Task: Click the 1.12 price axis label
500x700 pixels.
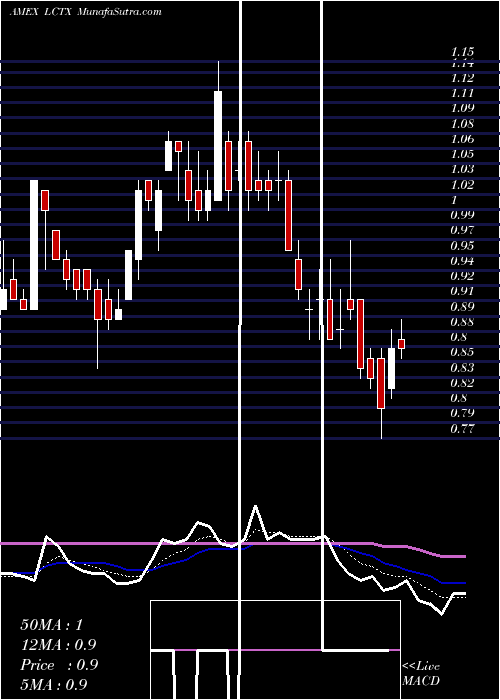Action: (462, 78)
